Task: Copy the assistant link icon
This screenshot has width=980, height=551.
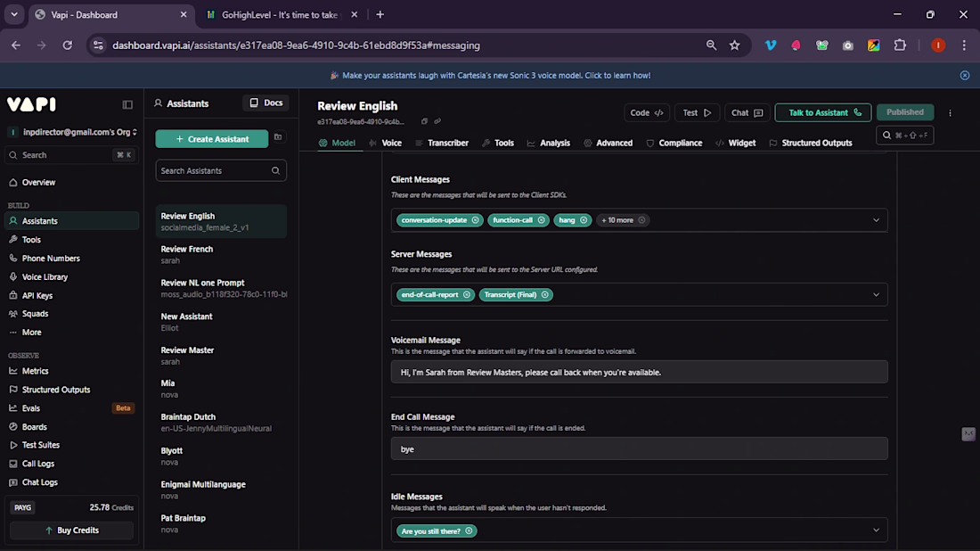Action: pos(437,121)
